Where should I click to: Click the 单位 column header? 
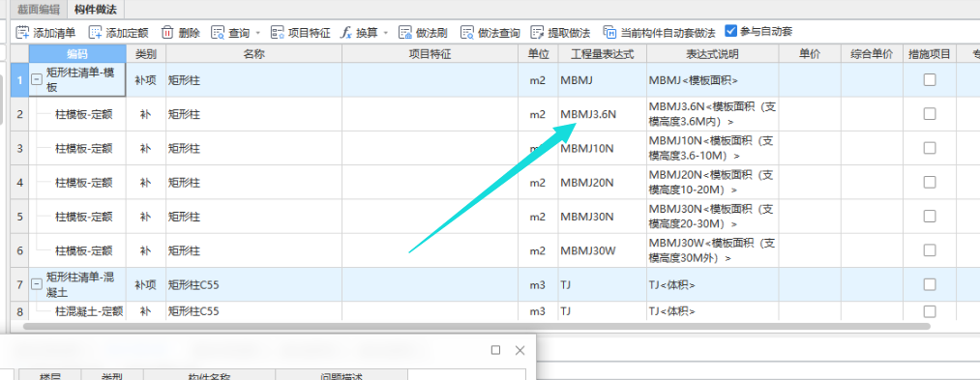click(538, 54)
